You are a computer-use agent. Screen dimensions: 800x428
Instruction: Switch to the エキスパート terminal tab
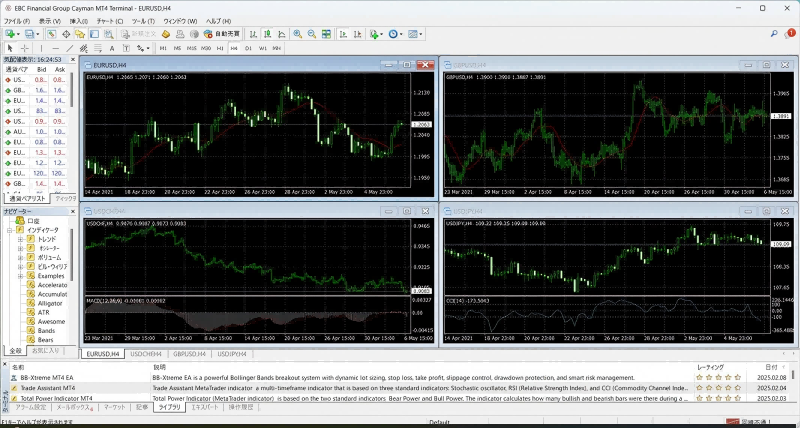pos(205,407)
